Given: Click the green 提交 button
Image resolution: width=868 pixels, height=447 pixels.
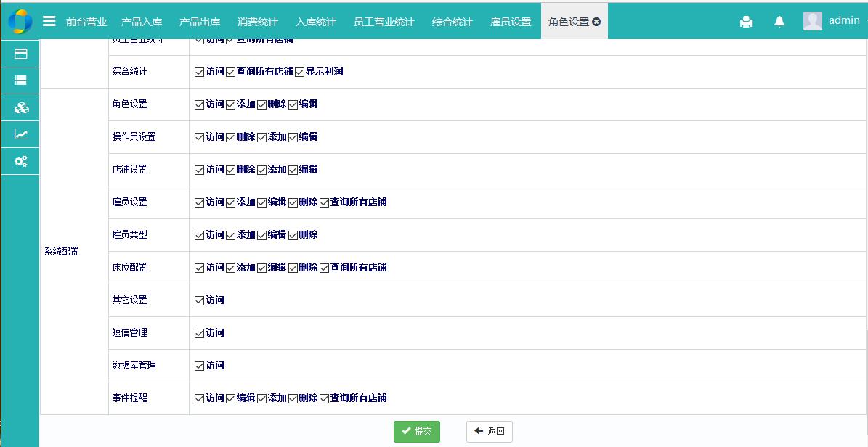Looking at the screenshot, I should point(417,432).
